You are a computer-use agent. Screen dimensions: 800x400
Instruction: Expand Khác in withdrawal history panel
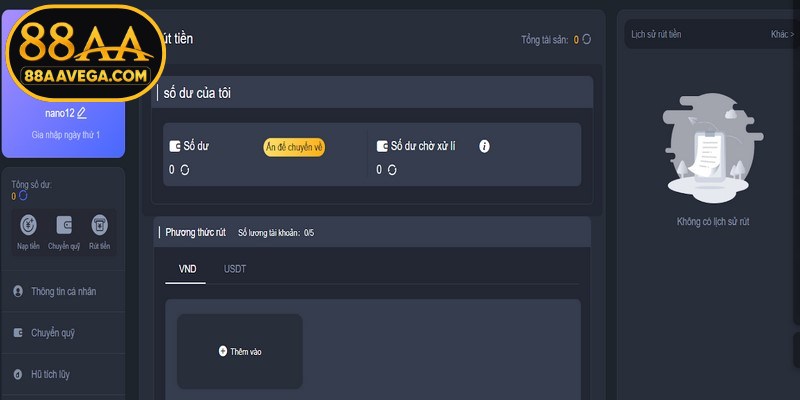[781, 34]
